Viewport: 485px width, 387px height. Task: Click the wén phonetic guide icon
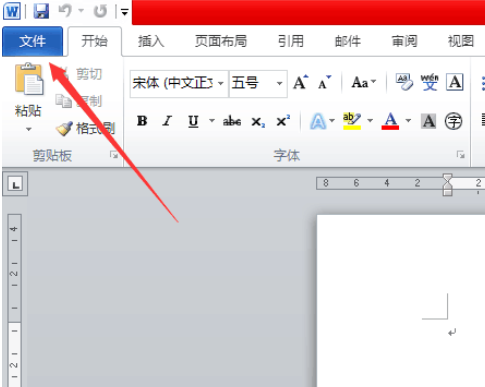point(429,82)
